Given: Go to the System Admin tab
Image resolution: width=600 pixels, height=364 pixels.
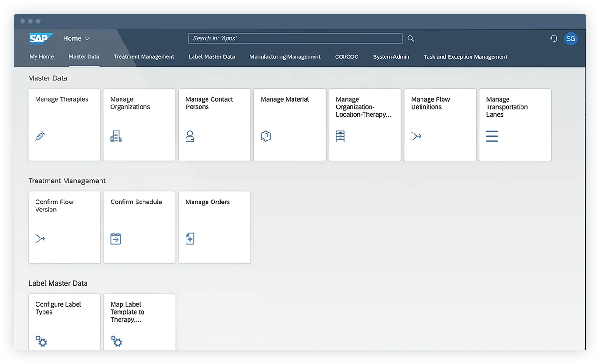Looking at the screenshot, I should point(391,56).
